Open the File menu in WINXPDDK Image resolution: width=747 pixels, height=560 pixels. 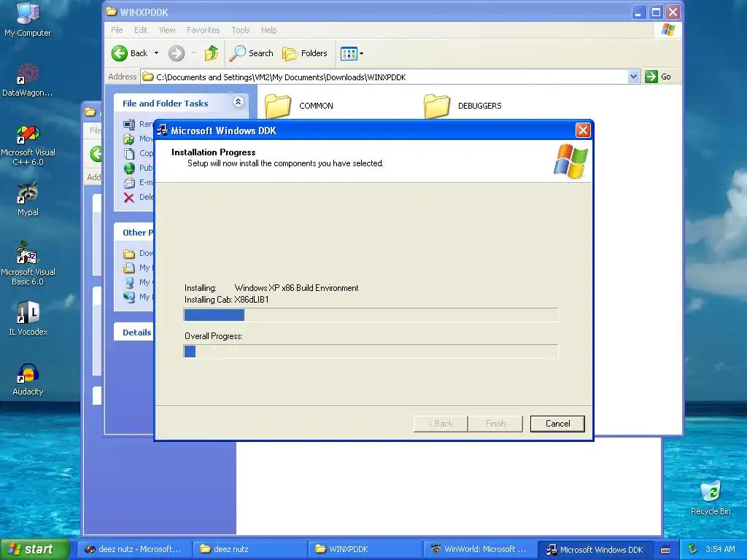coord(117,30)
